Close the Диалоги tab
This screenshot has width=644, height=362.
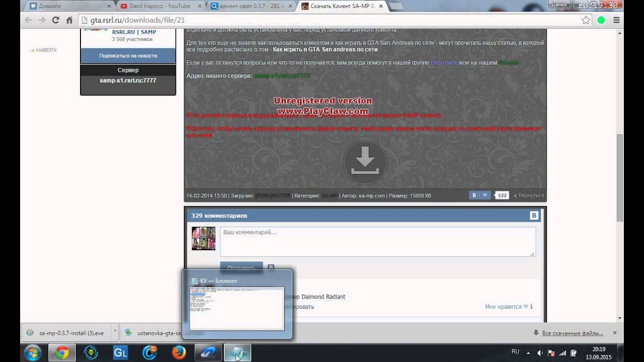point(110,6)
